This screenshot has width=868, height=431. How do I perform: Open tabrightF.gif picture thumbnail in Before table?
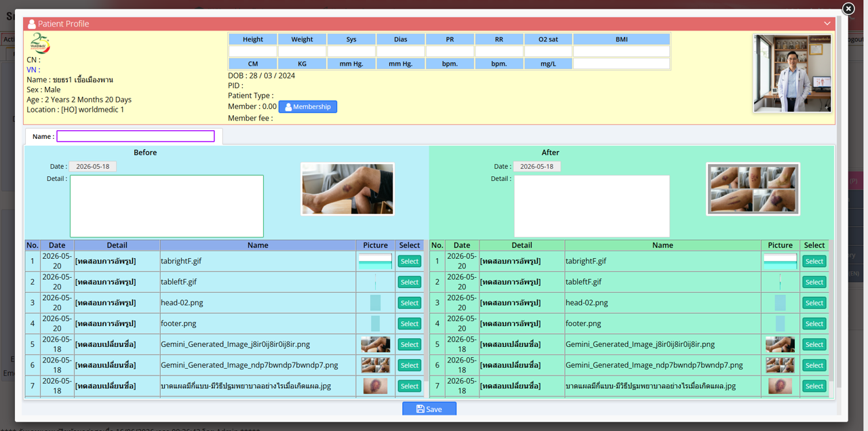(x=375, y=261)
